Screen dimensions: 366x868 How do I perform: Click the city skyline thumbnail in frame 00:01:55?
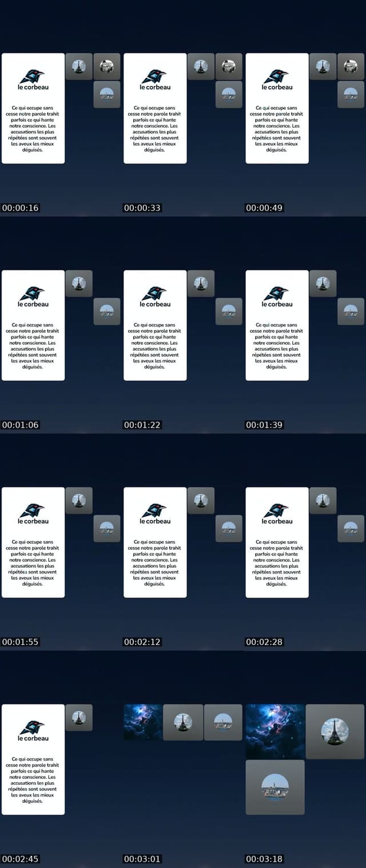[x=107, y=528]
